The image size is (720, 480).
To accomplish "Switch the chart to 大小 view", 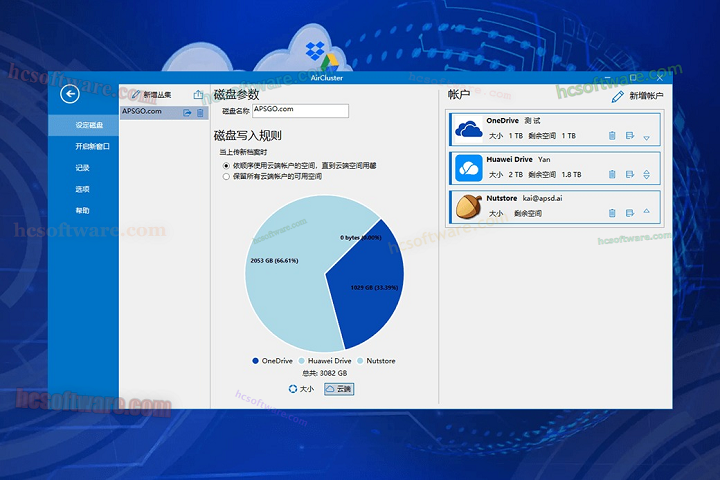I will (301, 389).
